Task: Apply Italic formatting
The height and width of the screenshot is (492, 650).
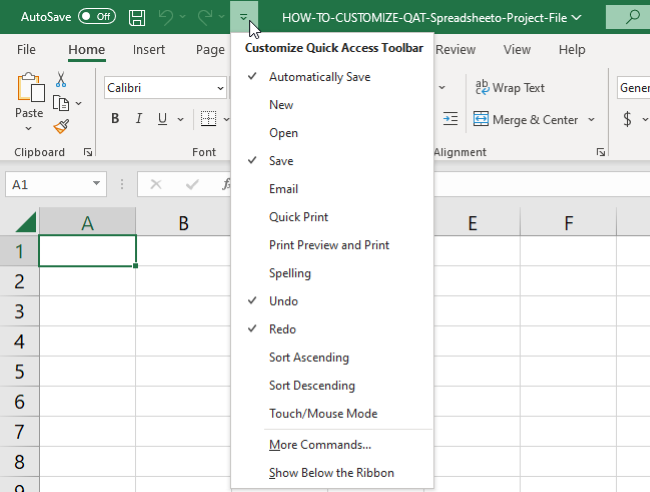Action: (138, 119)
